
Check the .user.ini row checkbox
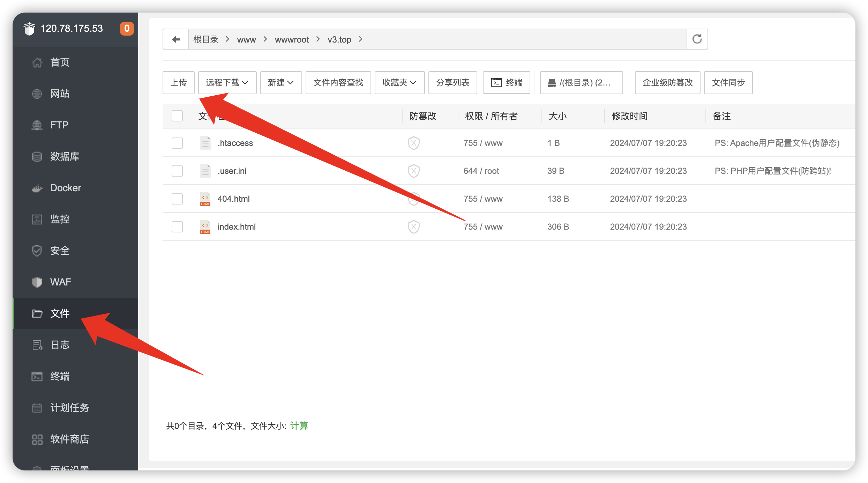(177, 171)
